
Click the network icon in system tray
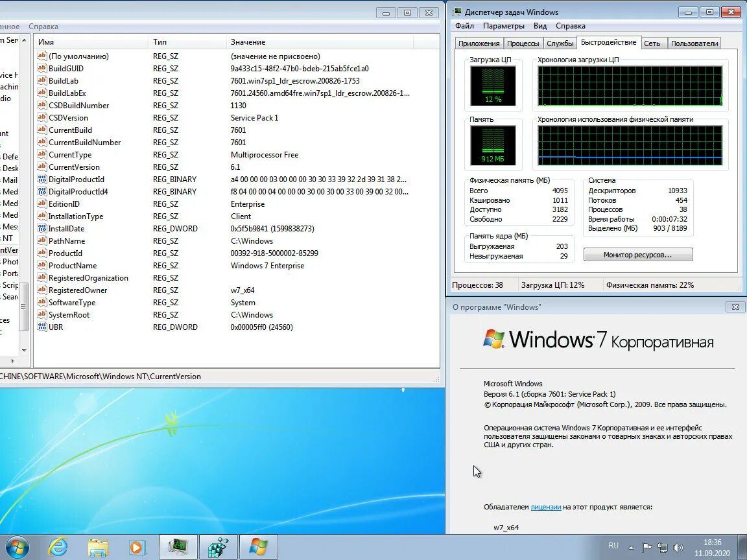[663, 548]
